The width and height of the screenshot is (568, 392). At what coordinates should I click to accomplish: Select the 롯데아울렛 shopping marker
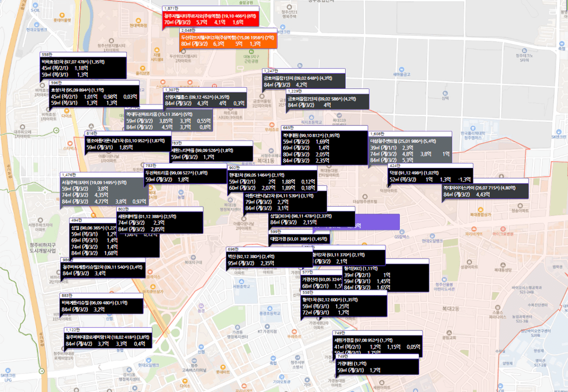tap(61, 17)
